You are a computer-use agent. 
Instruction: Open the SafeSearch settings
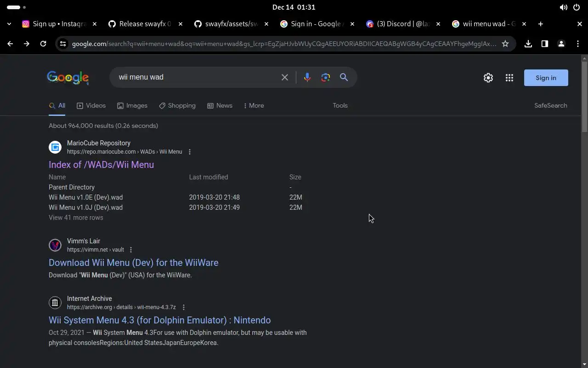(551, 106)
